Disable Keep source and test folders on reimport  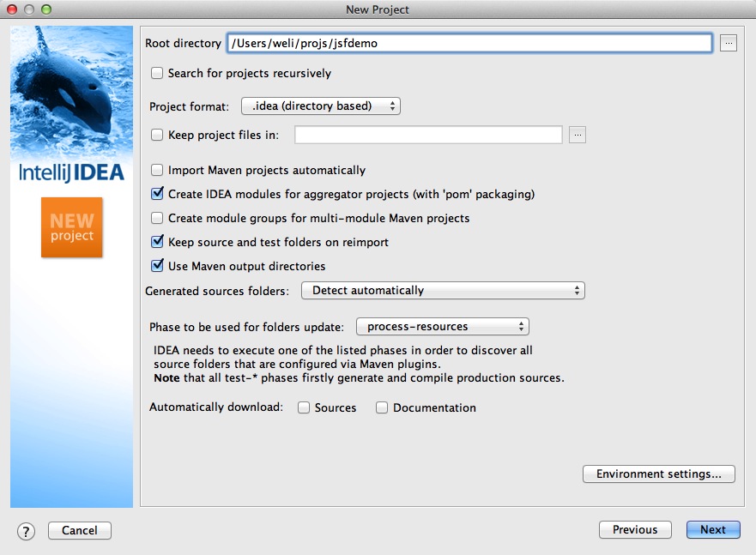coord(157,243)
